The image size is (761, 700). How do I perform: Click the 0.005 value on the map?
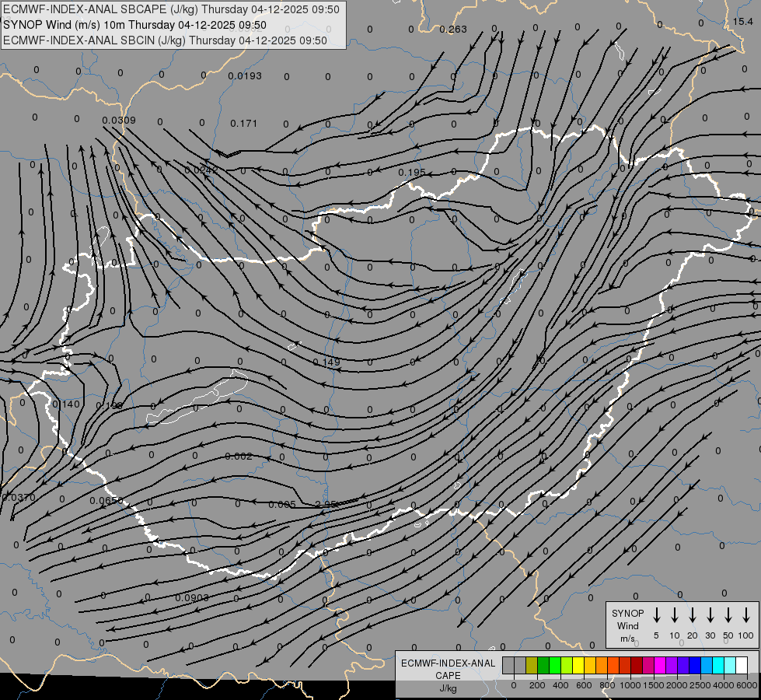click(x=282, y=505)
